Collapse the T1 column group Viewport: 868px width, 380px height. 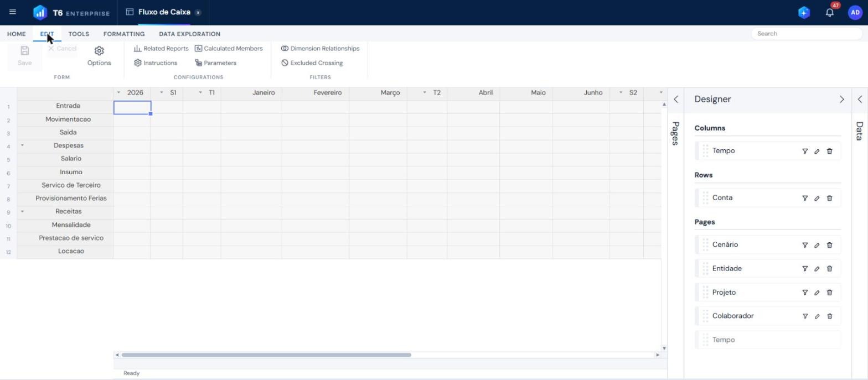click(200, 93)
